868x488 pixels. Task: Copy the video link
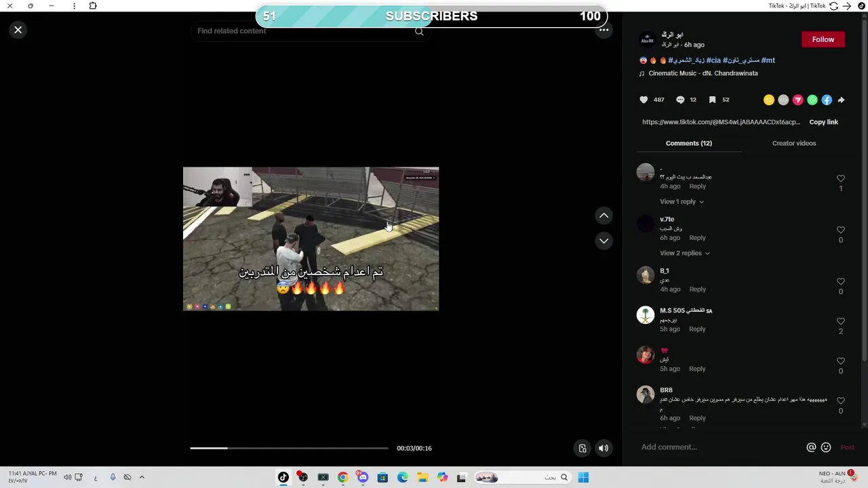(823, 122)
